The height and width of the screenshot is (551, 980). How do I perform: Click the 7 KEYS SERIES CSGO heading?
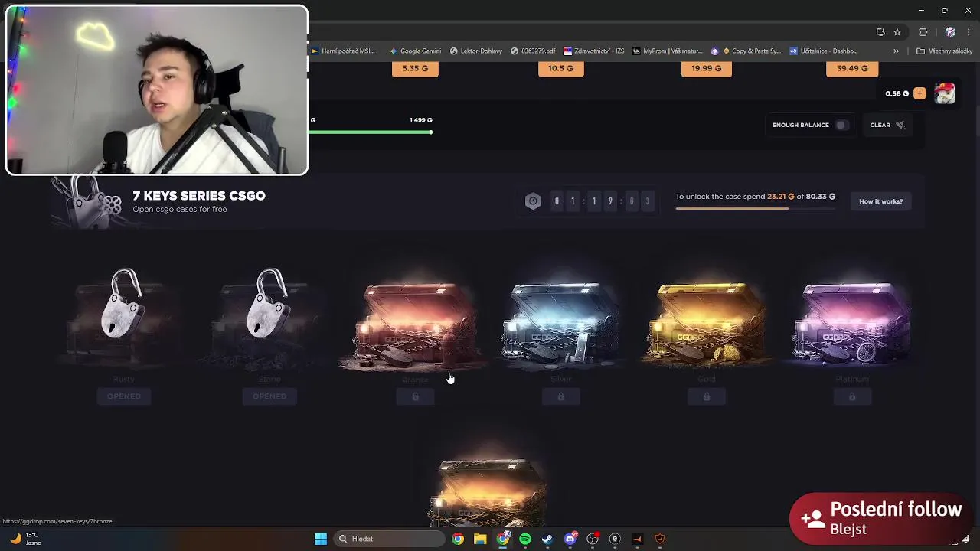pyautogui.click(x=199, y=196)
